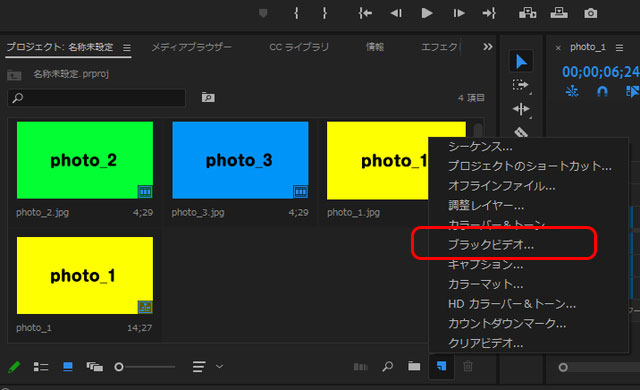Toggle Linked Selection in timeline
The image size is (640, 390).
point(633,91)
